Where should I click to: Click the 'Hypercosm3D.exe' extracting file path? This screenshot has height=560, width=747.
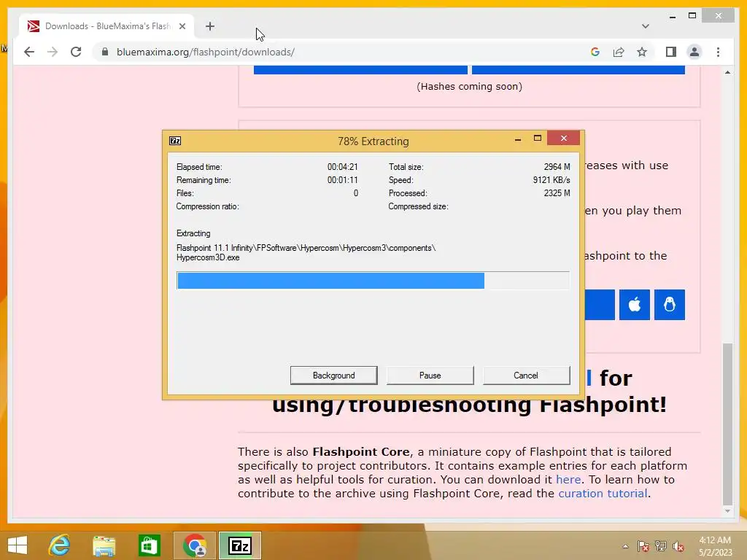pyautogui.click(x=208, y=257)
